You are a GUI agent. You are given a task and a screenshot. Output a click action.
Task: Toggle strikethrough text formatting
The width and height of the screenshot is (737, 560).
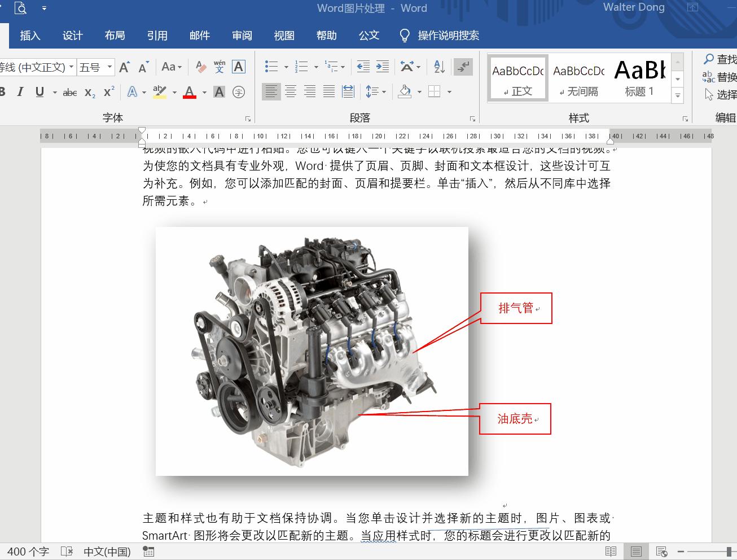click(x=70, y=92)
